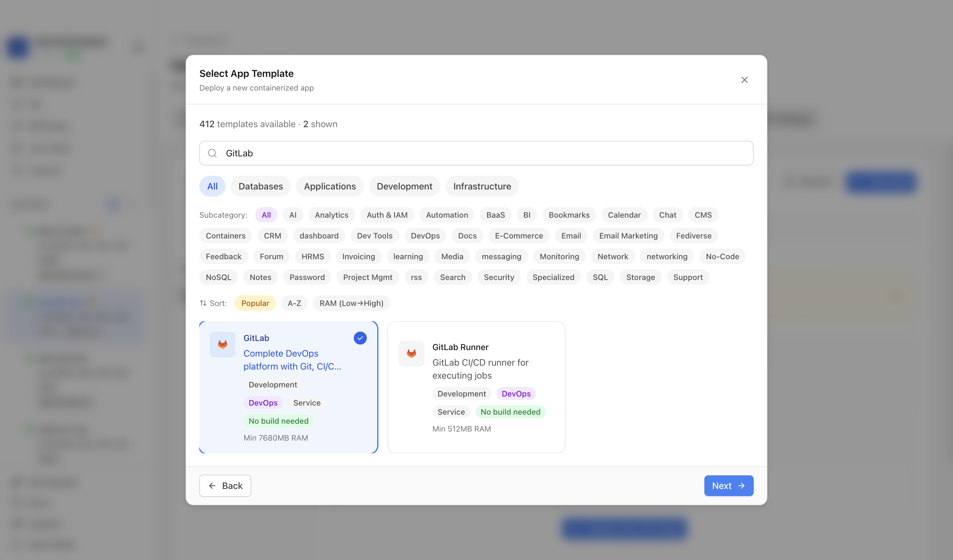Screen dimensions: 953x560
Task: Filter by Search subcategory
Action: [x=453, y=277]
